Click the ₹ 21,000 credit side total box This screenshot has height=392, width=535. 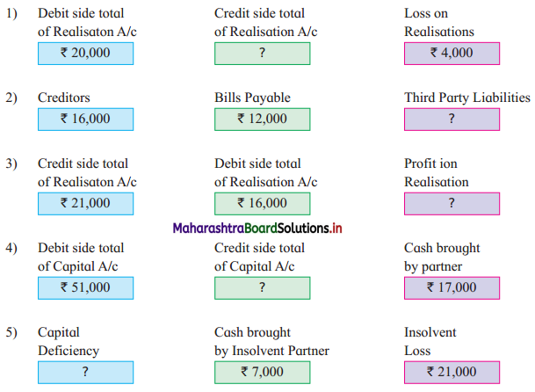[x=85, y=204]
